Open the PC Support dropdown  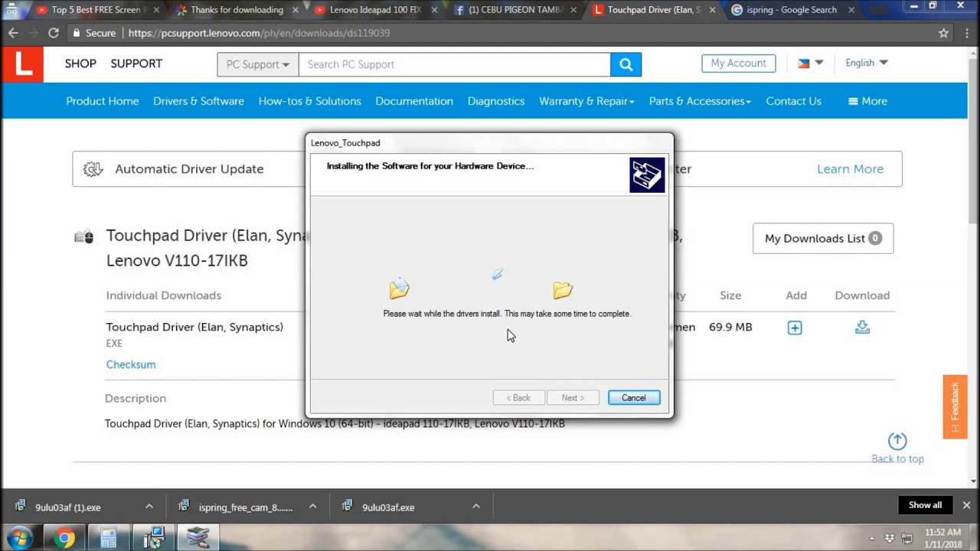258,64
